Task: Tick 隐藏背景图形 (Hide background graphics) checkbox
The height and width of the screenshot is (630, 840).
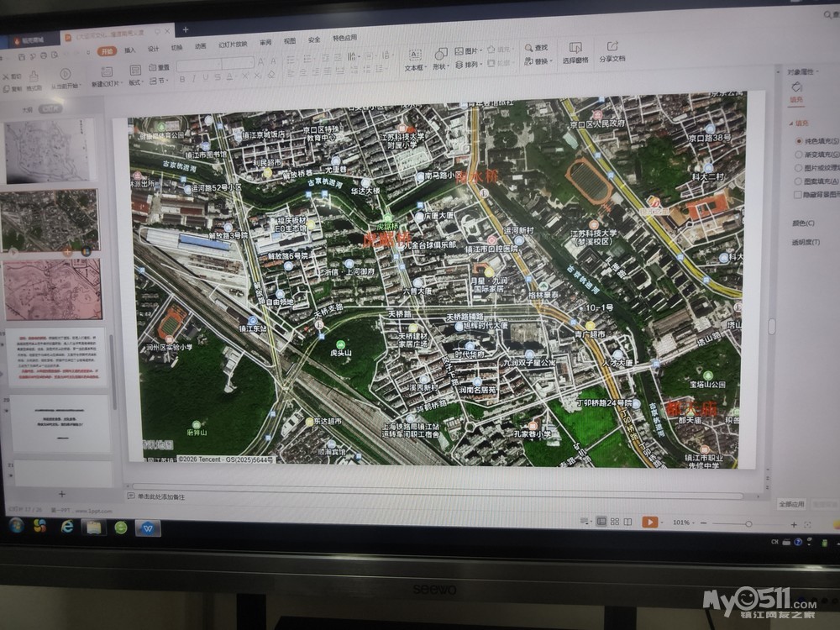Action: 799,193
